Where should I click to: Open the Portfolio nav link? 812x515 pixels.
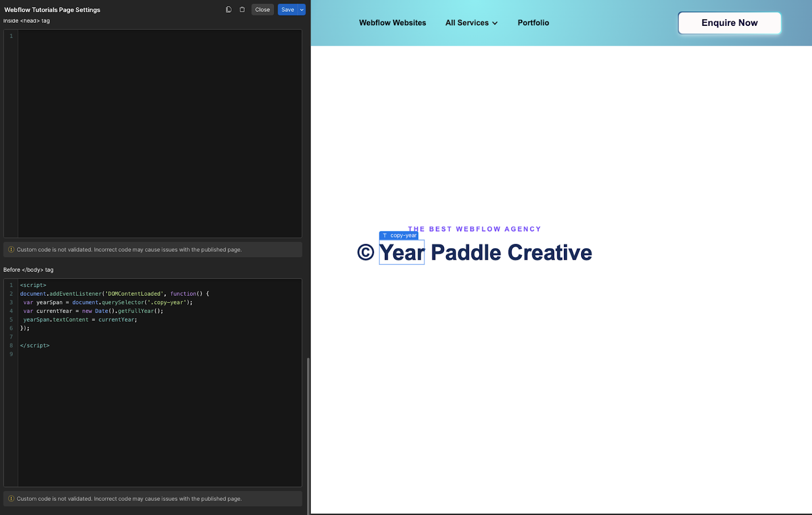533,23
